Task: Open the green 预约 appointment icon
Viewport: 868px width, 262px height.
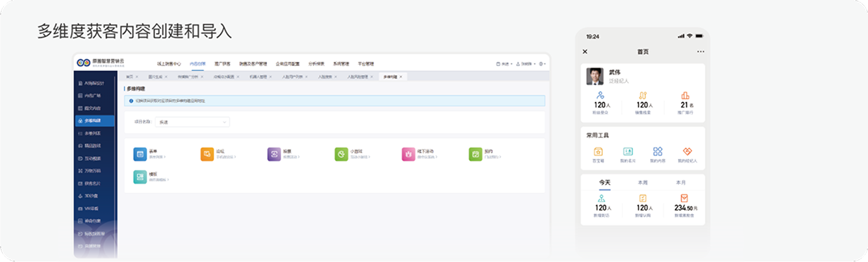Action: [475, 154]
